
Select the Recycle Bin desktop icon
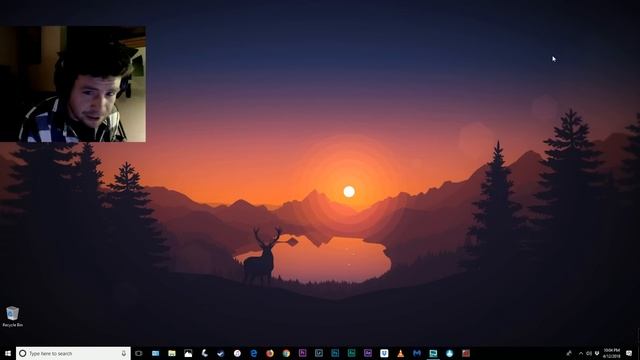(x=12, y=316)
